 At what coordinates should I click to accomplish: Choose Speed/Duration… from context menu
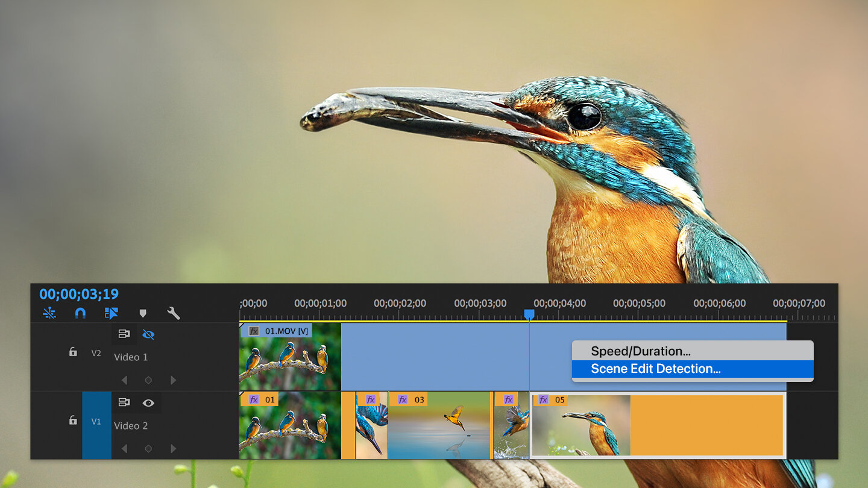pyautogui.click(x=693, y=351)
